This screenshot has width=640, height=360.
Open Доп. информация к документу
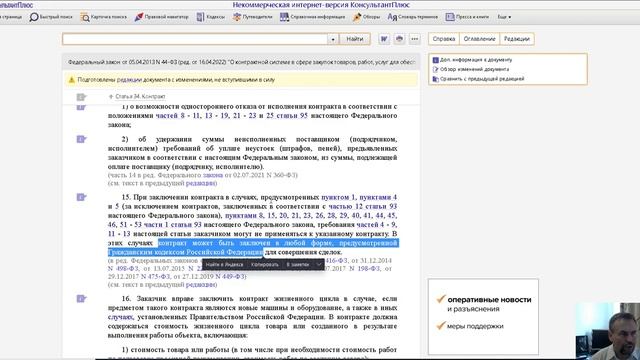click(472, 60)
